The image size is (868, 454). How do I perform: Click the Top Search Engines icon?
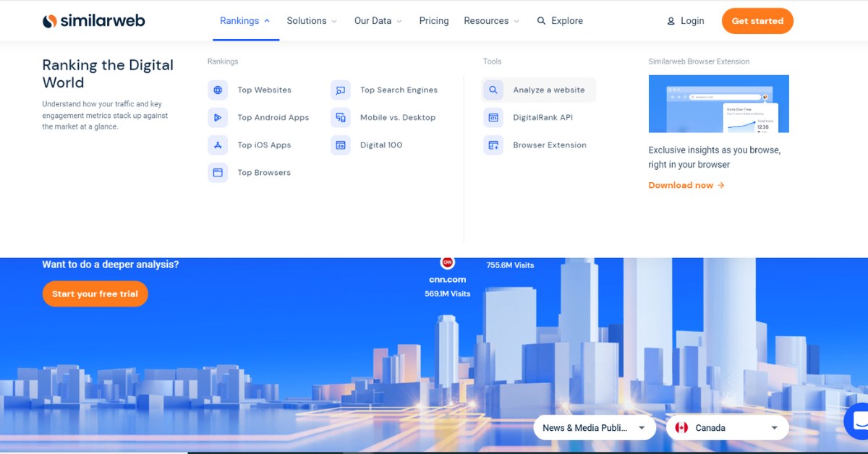[x=341, y=90]
